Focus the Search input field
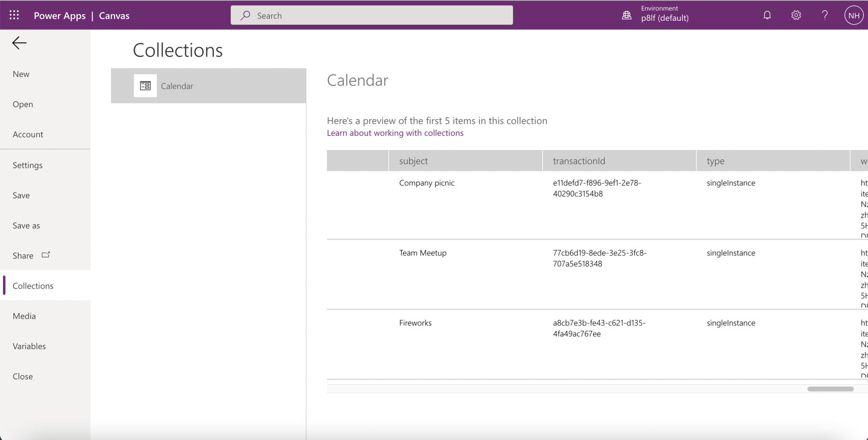The height and width of the screenshot is (440, 868). pyautogui.click(x=372, y=15)
